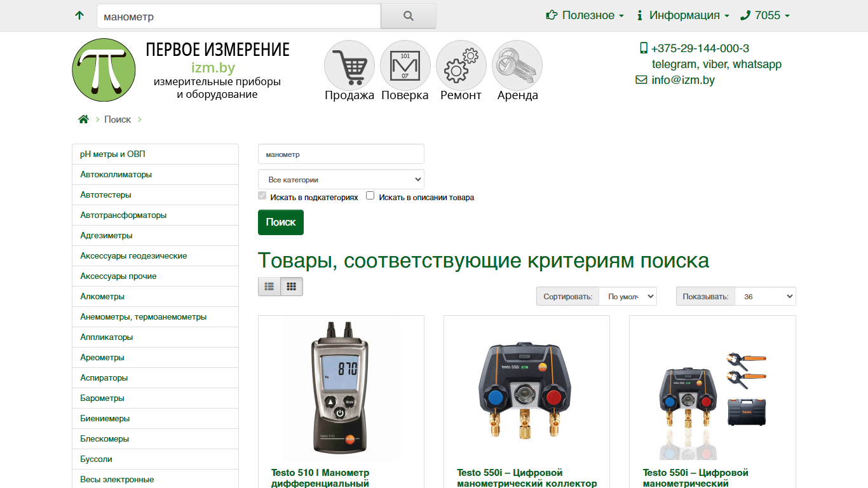The height and width of the screenshot is (488, 868).
Task: Switch to grid view layout
Action: coord(292,287)
